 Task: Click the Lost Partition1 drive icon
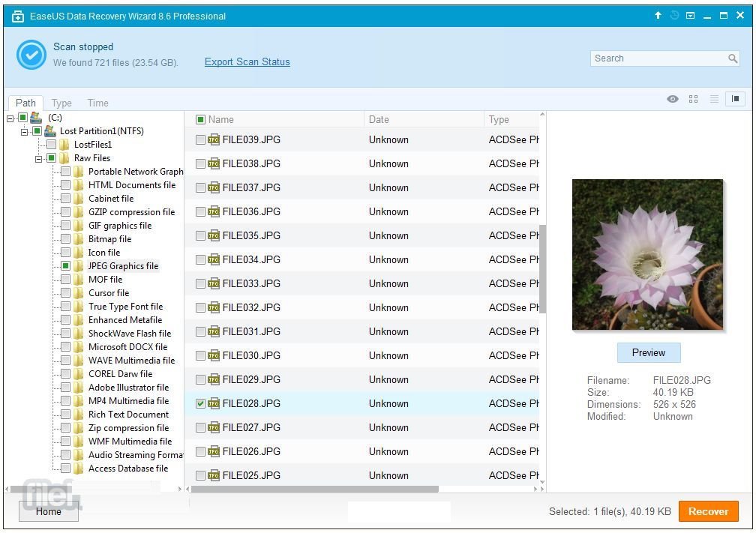pyautogui.click(x=50, y=131)
